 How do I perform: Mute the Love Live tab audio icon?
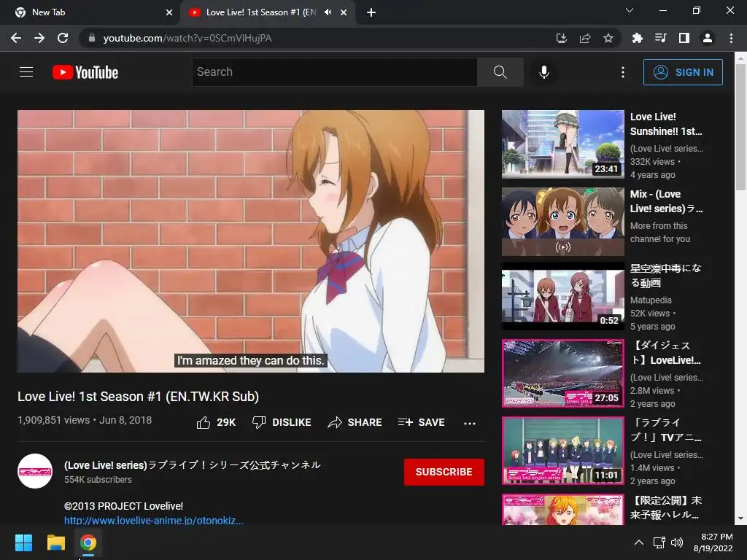[328, 12]
